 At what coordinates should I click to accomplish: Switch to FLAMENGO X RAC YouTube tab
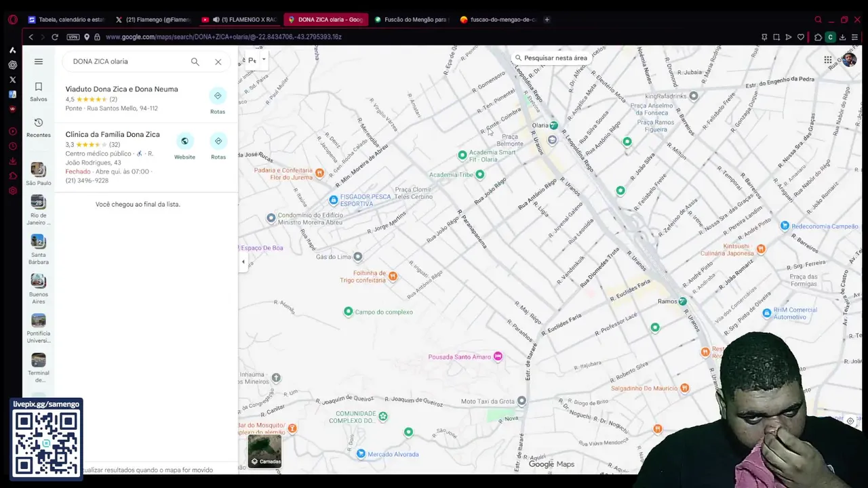tap(240, 20)
